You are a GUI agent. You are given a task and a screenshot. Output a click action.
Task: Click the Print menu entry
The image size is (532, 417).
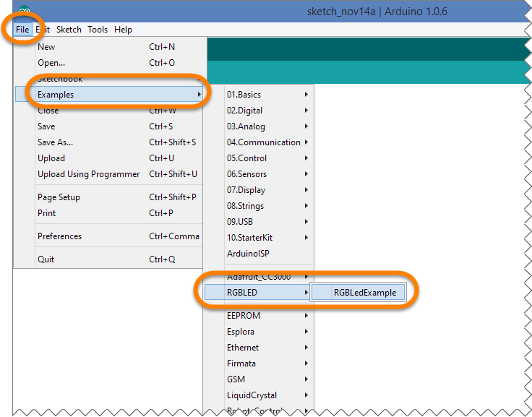point(109,213)
